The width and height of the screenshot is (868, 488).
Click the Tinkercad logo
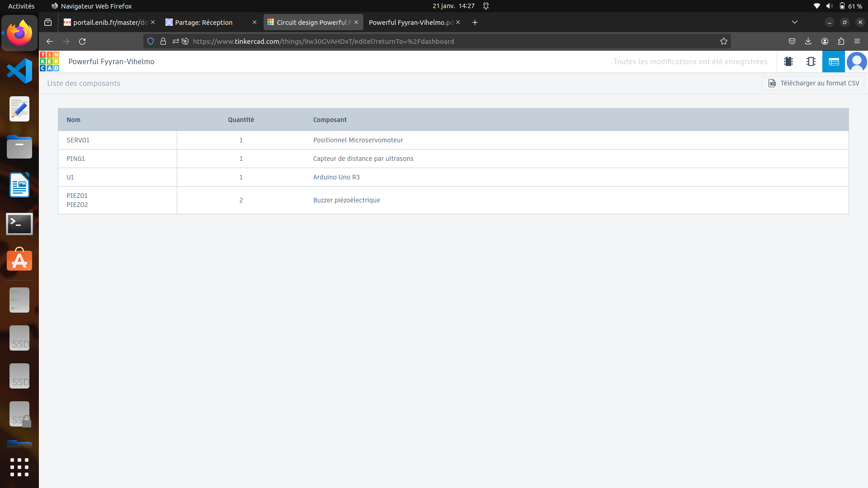pos(49,61)
